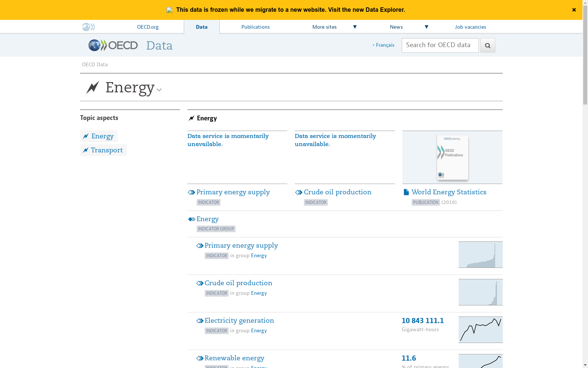Click the second data unavailable message

pos(335,140)
